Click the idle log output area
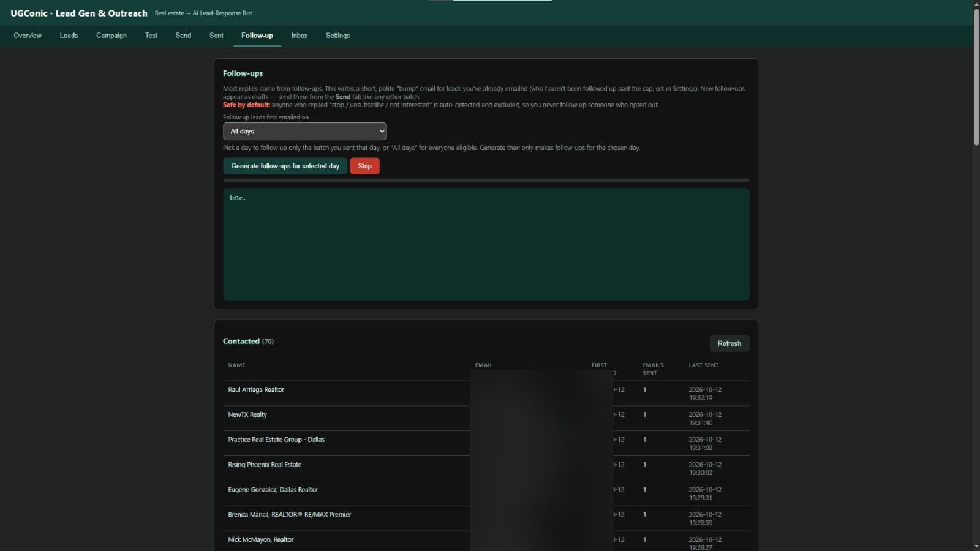980x551 pixels. click(486, 244)
